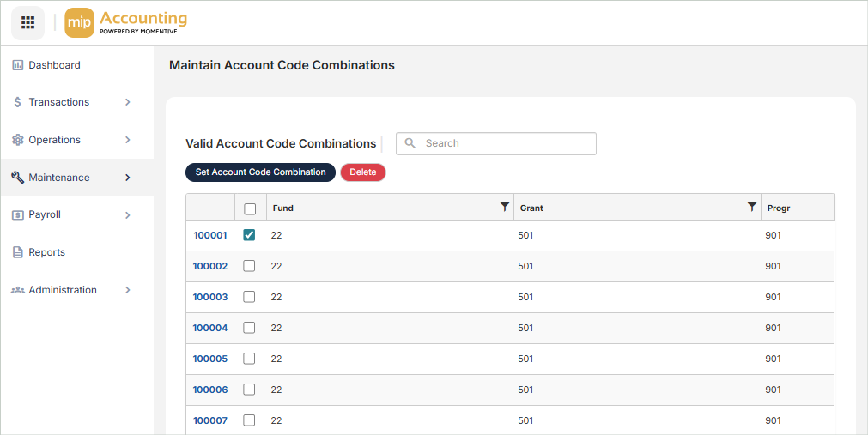Open the app launcher grid icon
Viewport: 868px width, 435px height.
point(27,22)
